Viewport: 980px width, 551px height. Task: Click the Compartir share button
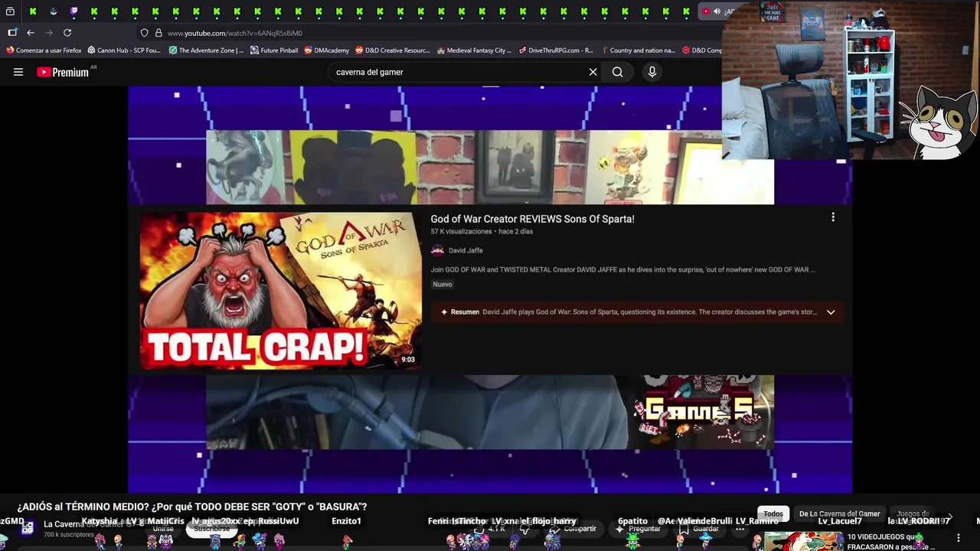point(573,529)
